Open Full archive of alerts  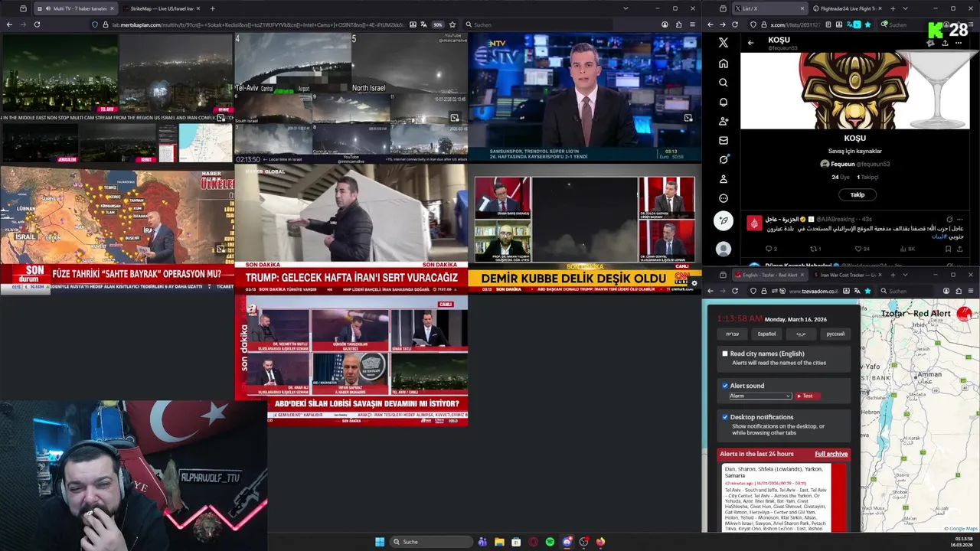pos(831,454)
